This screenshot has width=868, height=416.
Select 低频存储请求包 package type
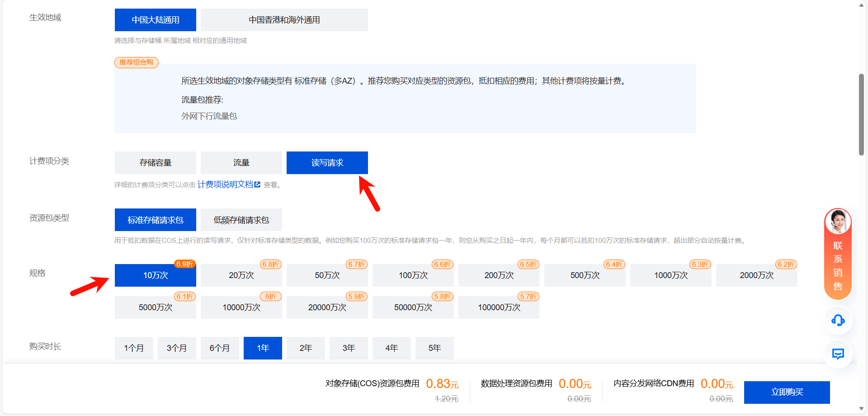pyautogui.click(x=241, y=220)
